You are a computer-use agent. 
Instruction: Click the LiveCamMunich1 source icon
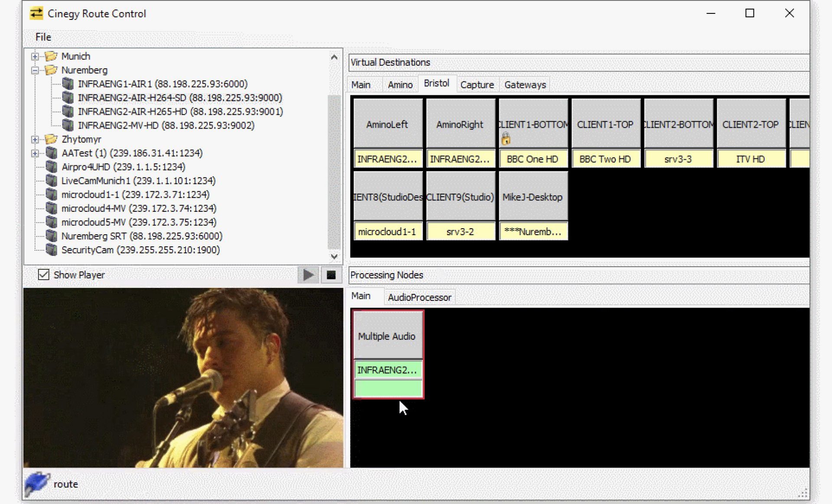click(x=52, y=181)
